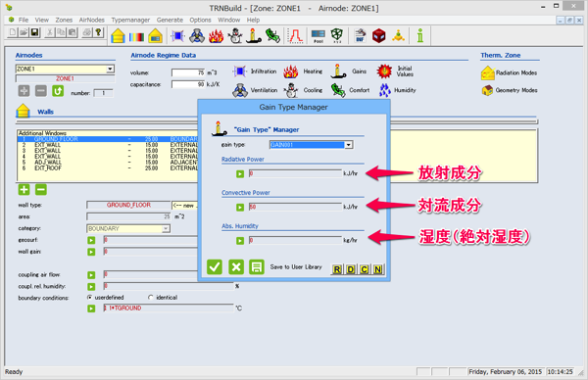
Task: Open the Typemanager menu
Action: [130, 20]
